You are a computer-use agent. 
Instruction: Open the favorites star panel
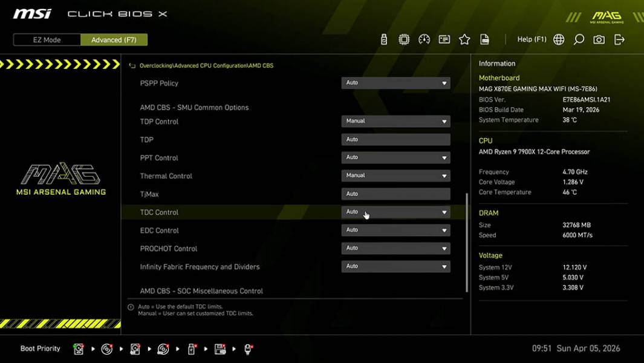point(464,39)
